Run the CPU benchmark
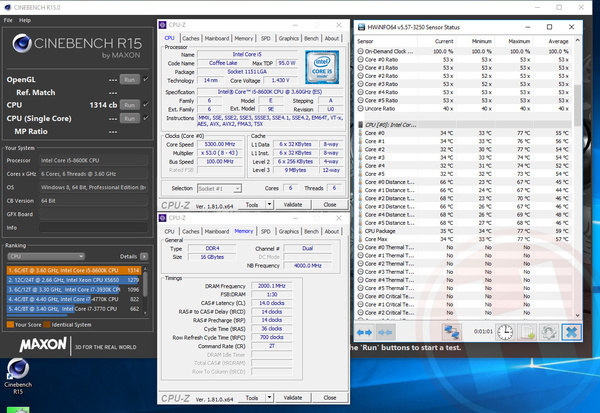The height and width of the screenshot is (413, 600). coord(130,105)
